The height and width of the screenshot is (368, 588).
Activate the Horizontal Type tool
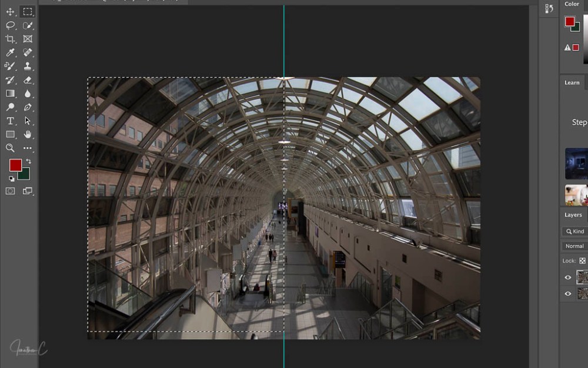click(x=10, y=121)
